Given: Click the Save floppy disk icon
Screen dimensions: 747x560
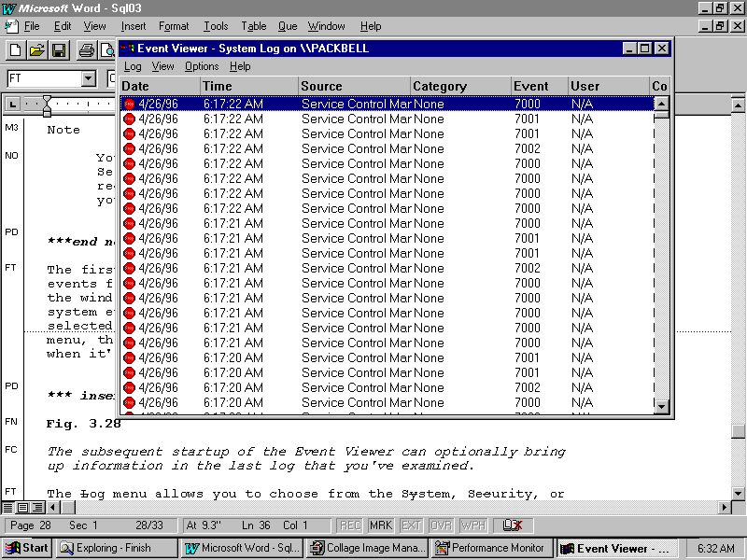Looking at the screenshot, I should coord(58,50).
